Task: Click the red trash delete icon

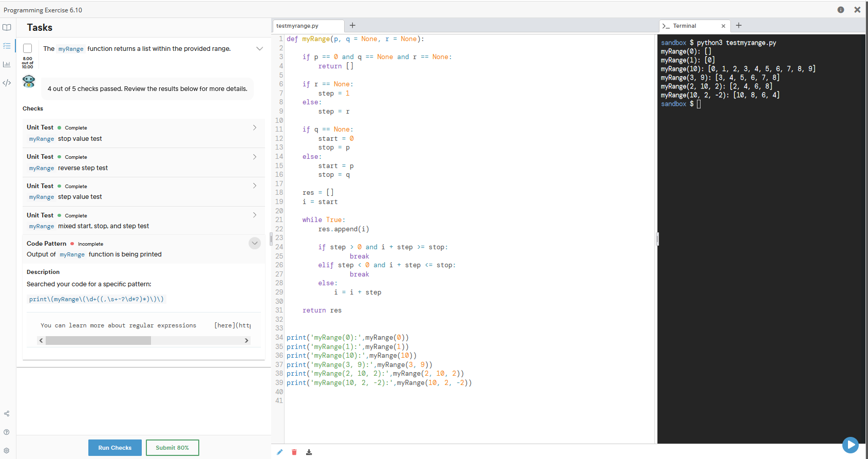Action: click(x=294, y=452)
